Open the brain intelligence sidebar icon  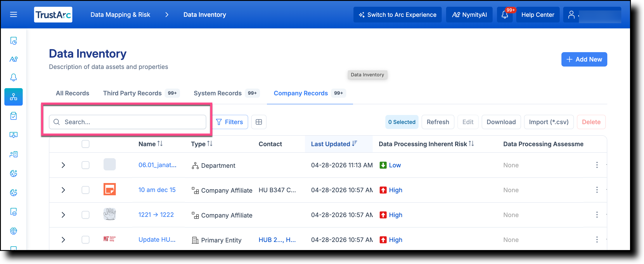pos(14,231)
